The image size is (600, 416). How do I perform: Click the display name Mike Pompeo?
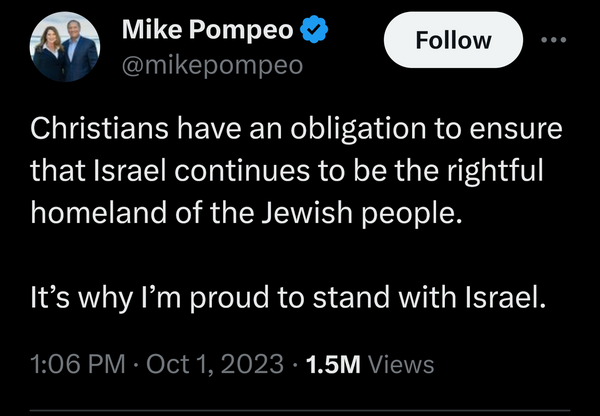207,32
